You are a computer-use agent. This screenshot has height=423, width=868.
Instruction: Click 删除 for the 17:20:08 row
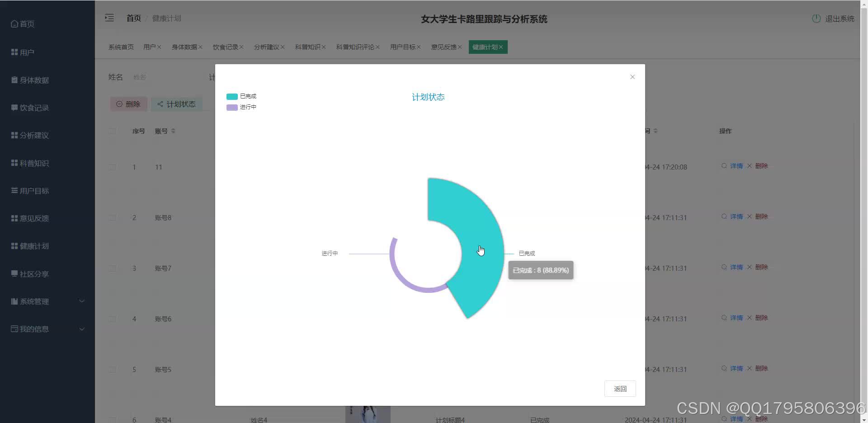[x=758, y=166]
